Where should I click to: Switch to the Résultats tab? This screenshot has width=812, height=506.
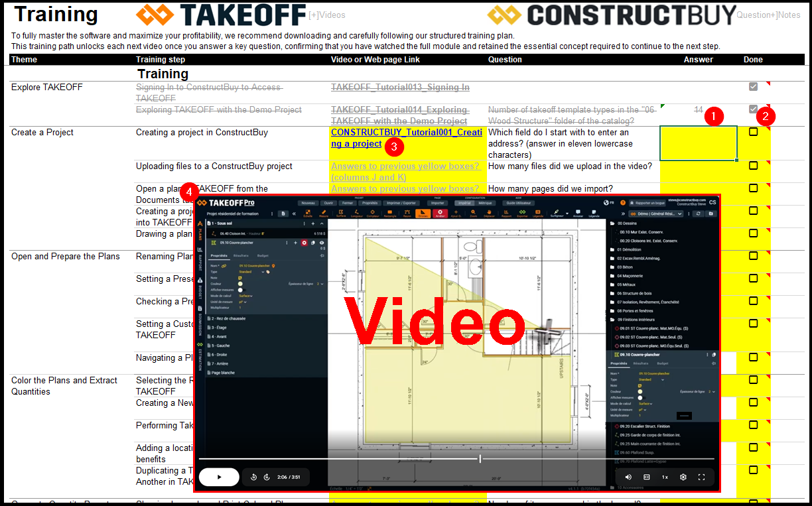[x=240, y=255]
